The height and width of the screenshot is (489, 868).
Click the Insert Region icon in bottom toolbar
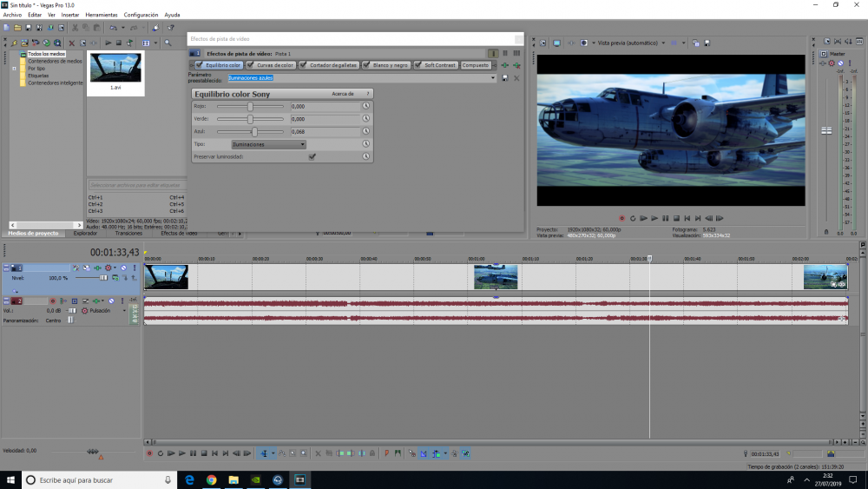[398, 453]
